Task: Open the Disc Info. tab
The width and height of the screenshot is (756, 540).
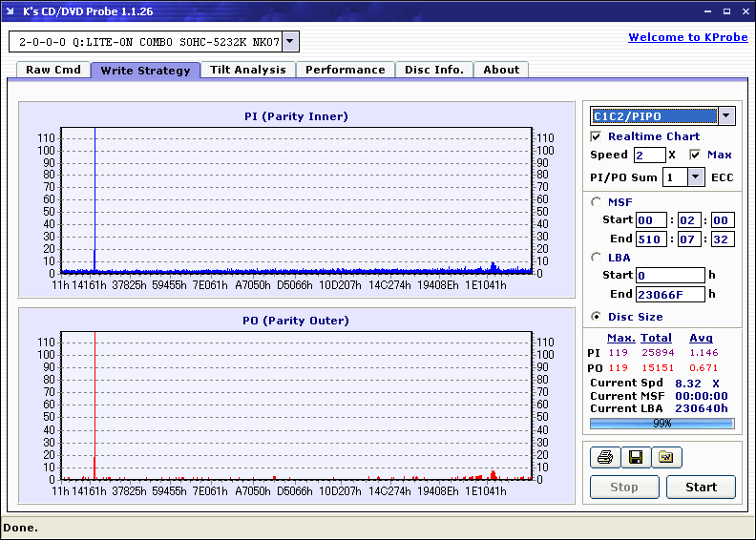Action: (434, 70)
